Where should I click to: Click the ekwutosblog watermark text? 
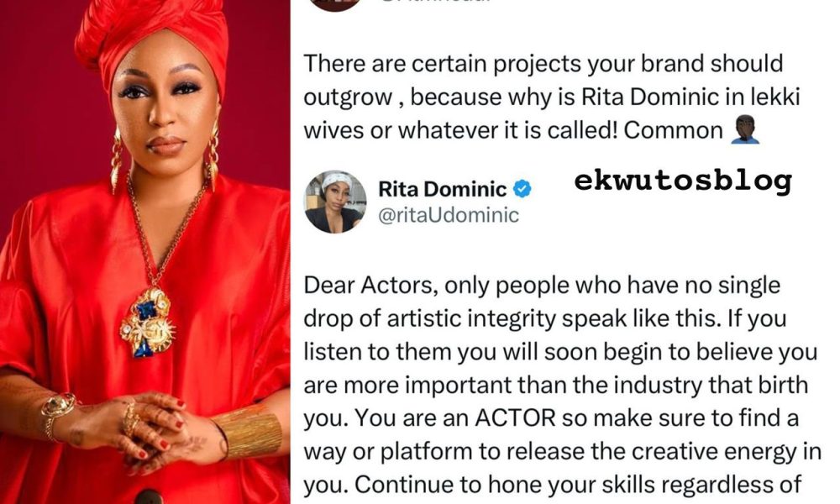683,181
